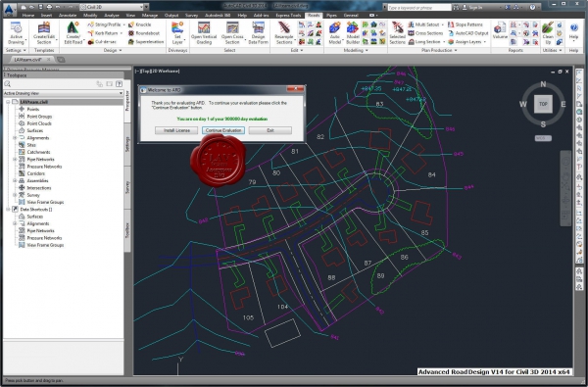Screen dimensions: 588x387
Task: Expand Assemblies node in Prospector tree
Action: tap(15, 180)
